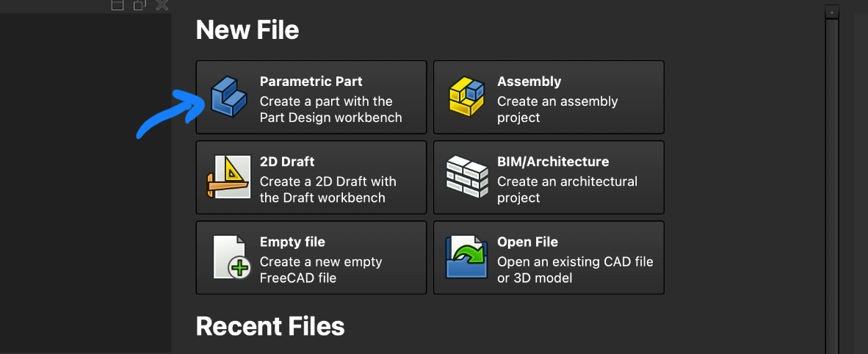
Task: Click 'Open an existing CAD file' description
Action: point(575,270)
